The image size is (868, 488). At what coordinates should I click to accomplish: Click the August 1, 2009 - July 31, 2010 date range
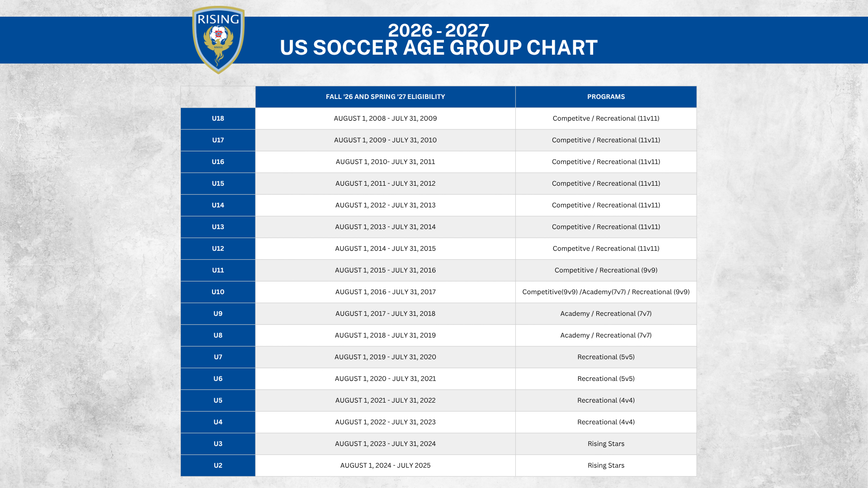385,140
